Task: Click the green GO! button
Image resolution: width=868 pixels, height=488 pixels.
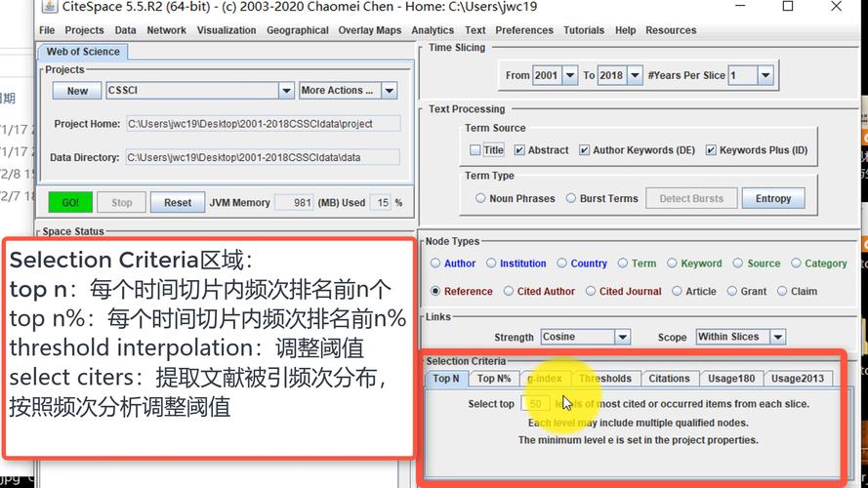Action: pyautogui.click(x=70, y=202)
